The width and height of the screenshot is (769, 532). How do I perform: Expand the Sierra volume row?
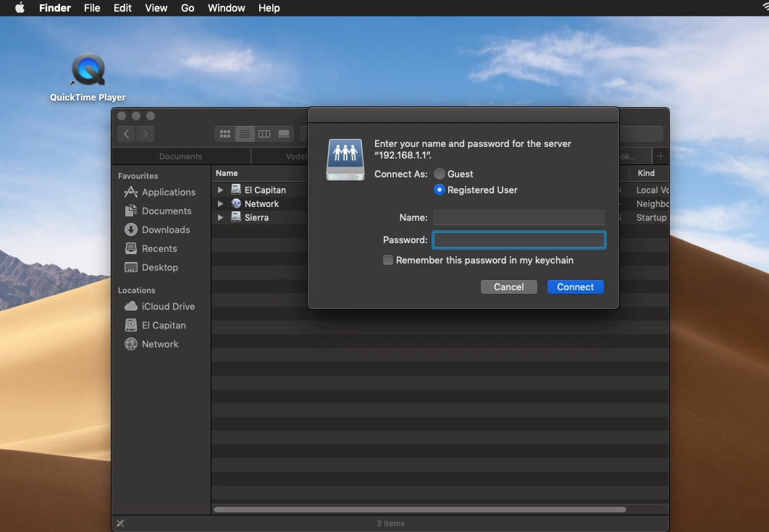pyautogui.click(x=221, y=218)
